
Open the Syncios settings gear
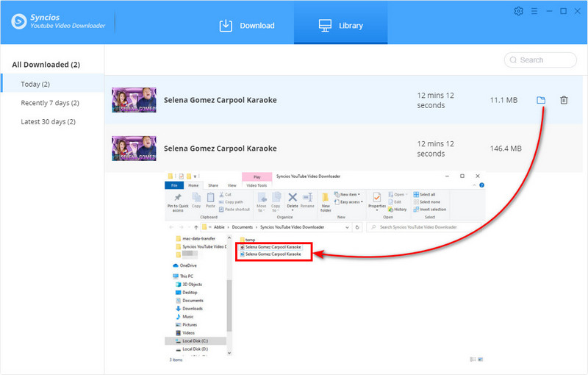coord(519,11)
